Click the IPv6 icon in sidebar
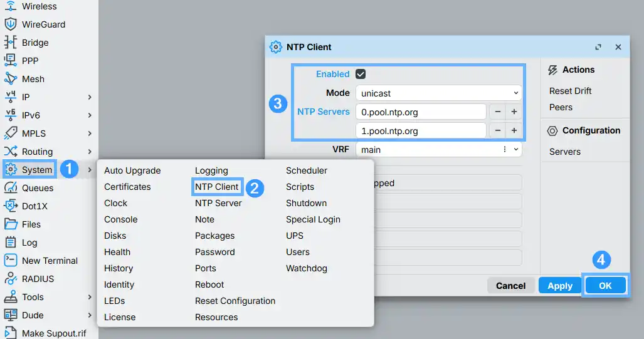 pyautogui.click(x=10, y=115)
